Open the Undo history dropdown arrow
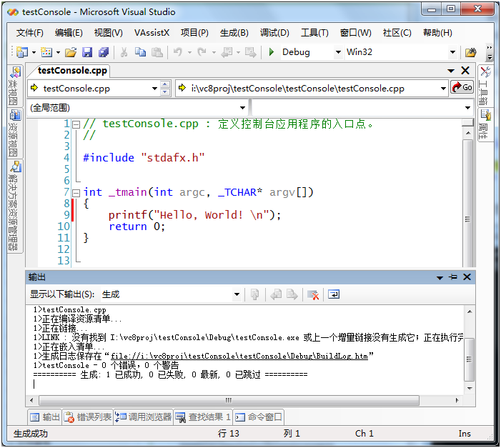Image resolution: width=501 pixels, height=448 pixels. [189, 52]
